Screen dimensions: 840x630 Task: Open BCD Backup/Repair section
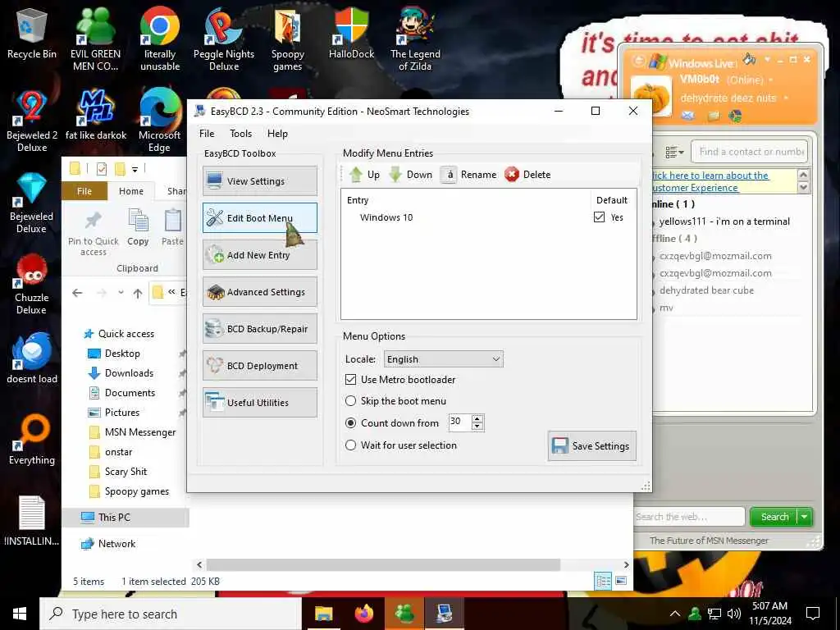click(x=260, y=329)
